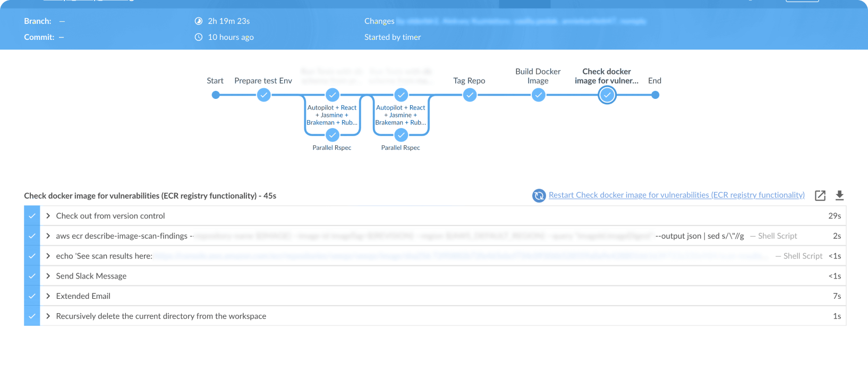Click the first Autopilot + React stage label

[x=332, y=115]
